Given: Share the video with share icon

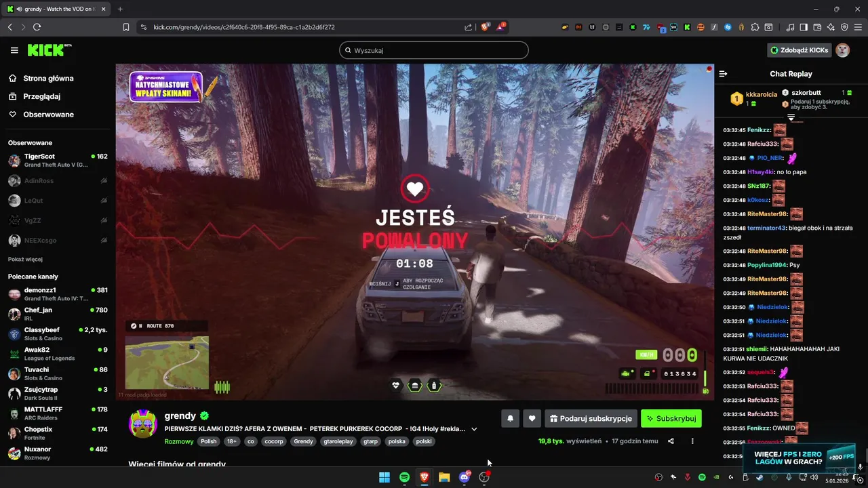Looking at the screenshot, I should 671,441.
